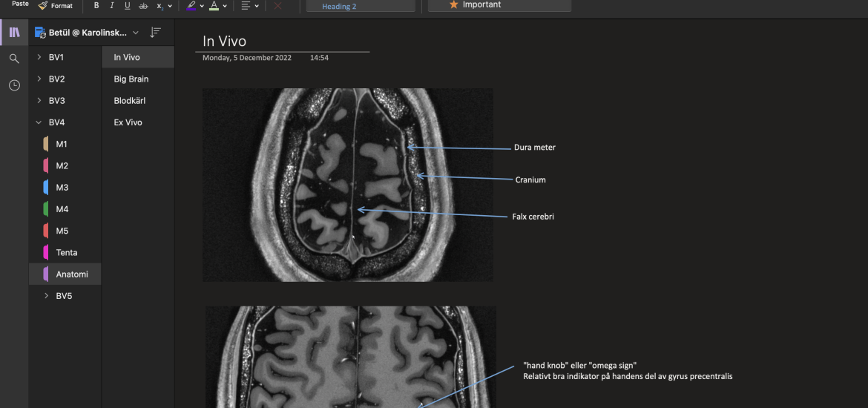Click the notebook icon beside Betül
868x408 pixels.
(x=40, y=33)
